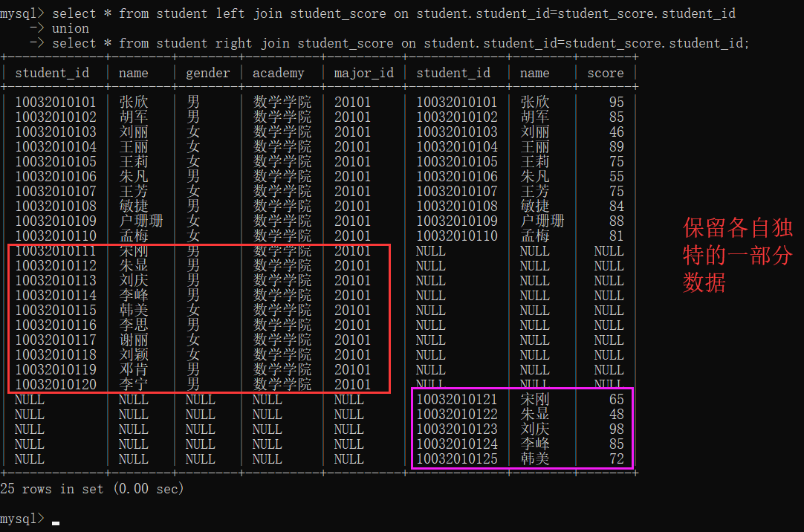Screen dimensions: 804x532
Task: Click the name 刘颖
Action: click(x=134, y=354)
